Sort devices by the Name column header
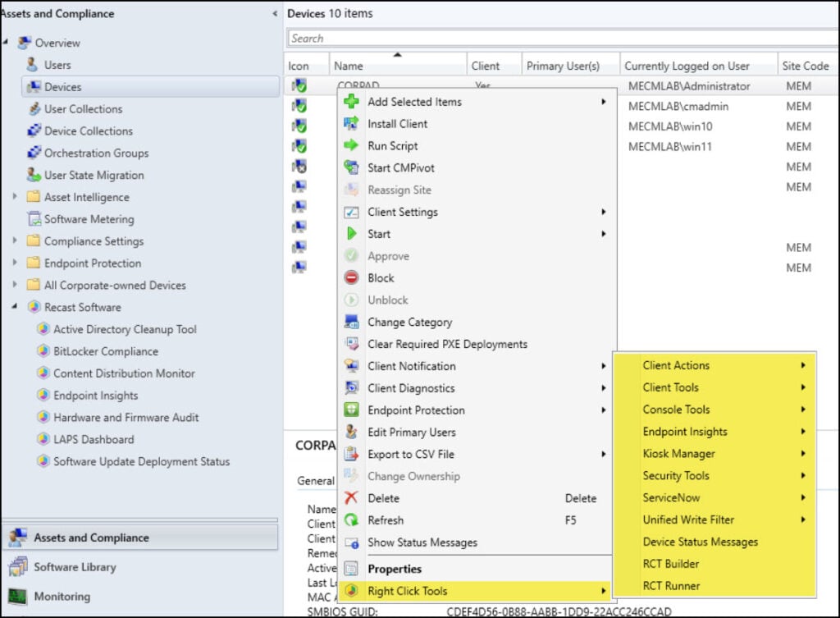The height and width of the screenshot is (618, 840). [x=398, y=66]
